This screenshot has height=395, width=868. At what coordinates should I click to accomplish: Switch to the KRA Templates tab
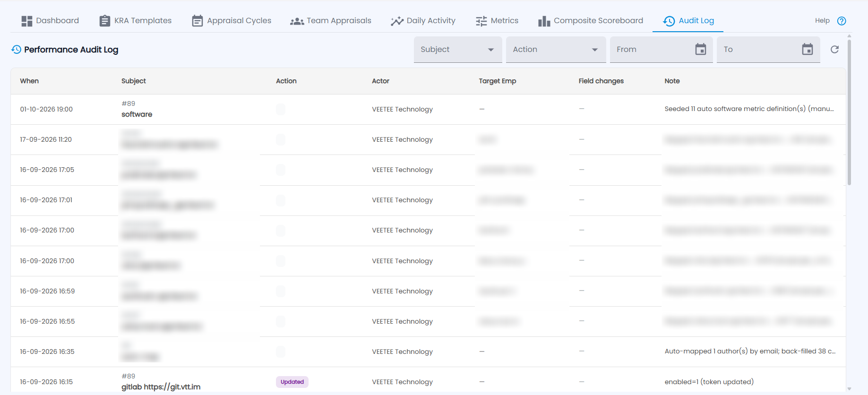(135, 21)
